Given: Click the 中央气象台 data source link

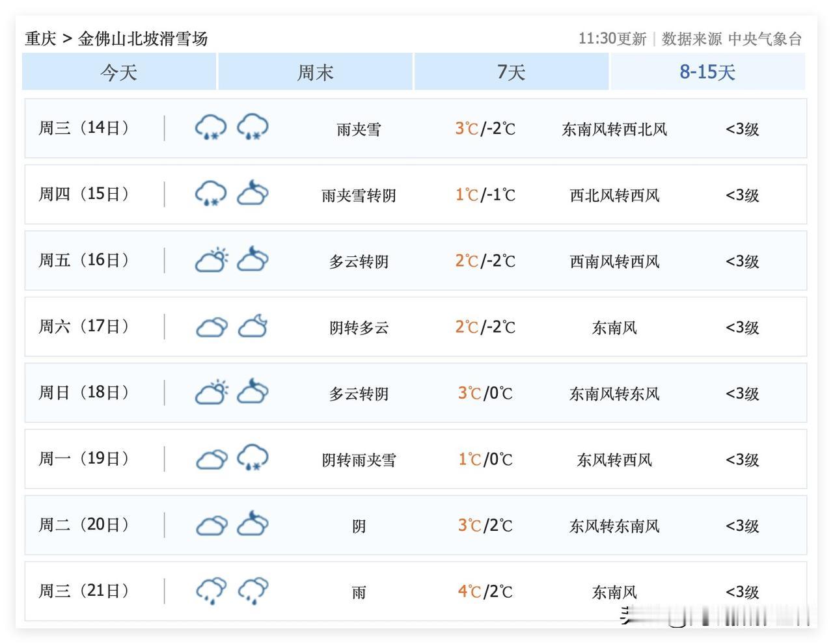Looking at the screenshot, I should click(x=765, y=39).
